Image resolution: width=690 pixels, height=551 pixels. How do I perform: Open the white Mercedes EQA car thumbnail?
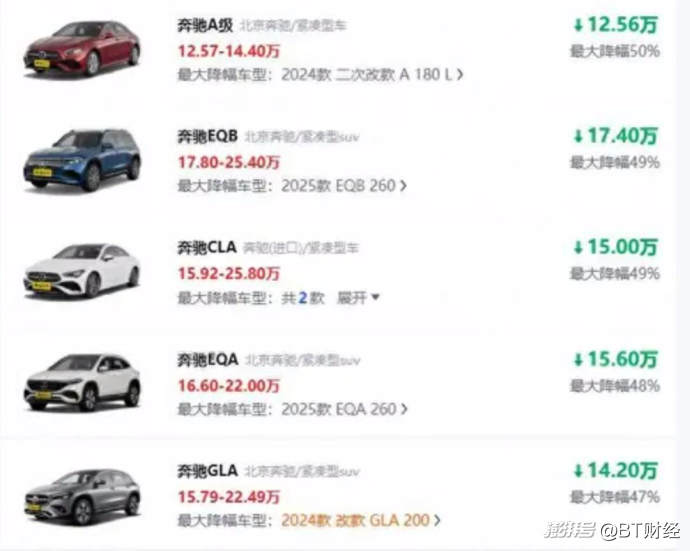pyautogui.click(x=82, y=383)
